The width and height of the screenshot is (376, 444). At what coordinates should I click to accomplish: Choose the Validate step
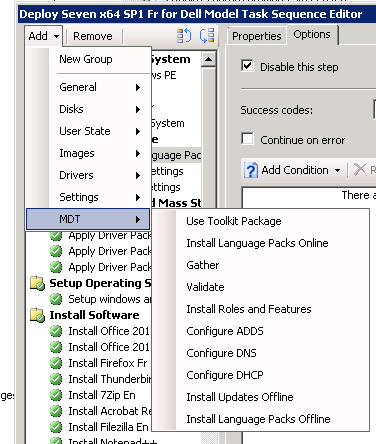pos(261,287)
